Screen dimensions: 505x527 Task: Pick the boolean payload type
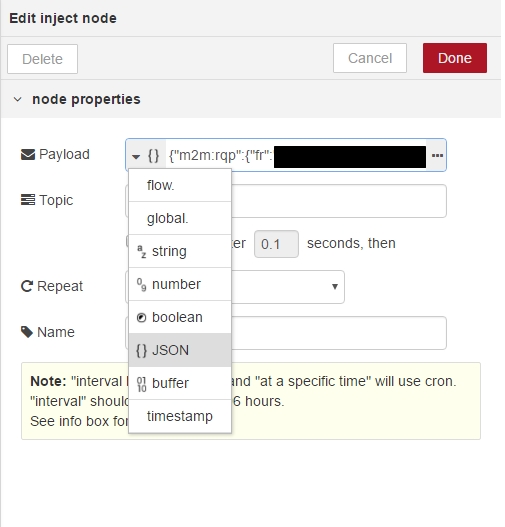tap(180, 317)
